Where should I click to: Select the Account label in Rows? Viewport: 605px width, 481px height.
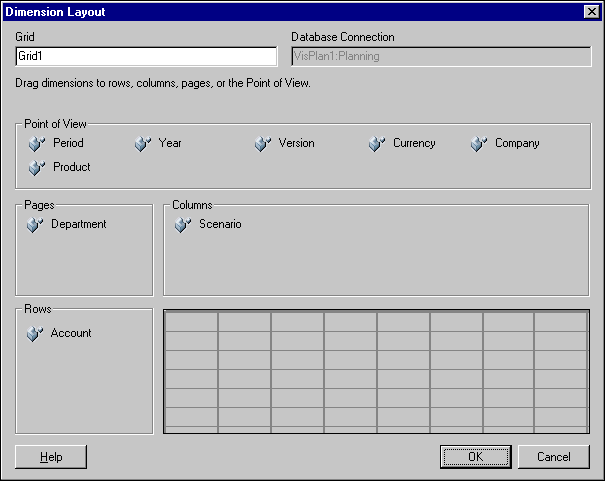coord(71,334)
